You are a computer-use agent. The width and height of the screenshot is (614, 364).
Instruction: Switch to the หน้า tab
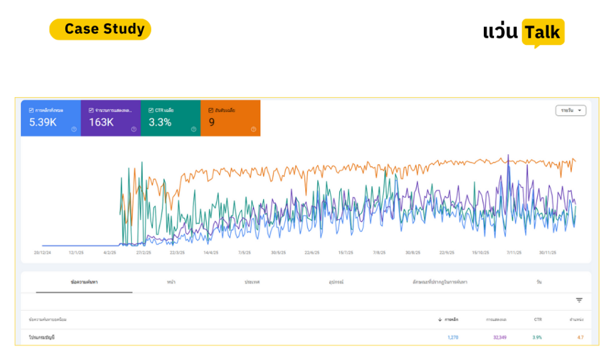[x=171, y=282]
